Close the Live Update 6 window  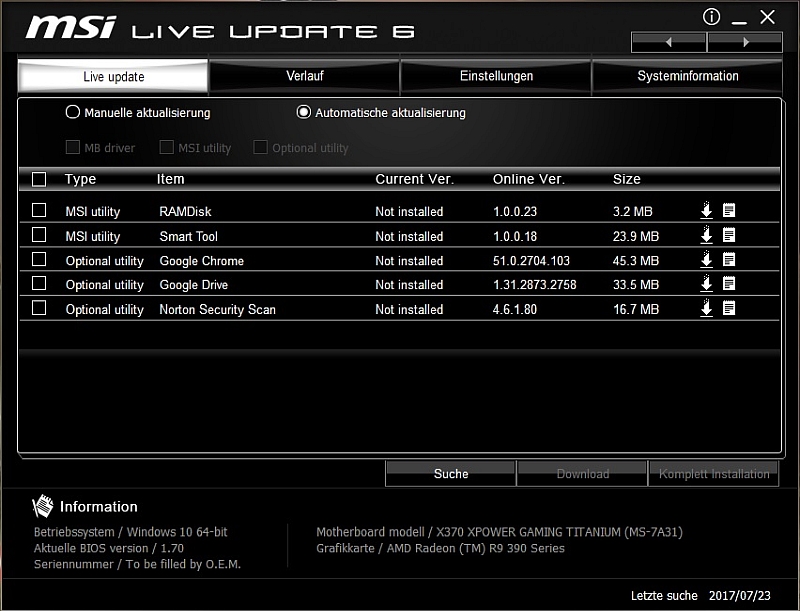[x=767, y=17]
